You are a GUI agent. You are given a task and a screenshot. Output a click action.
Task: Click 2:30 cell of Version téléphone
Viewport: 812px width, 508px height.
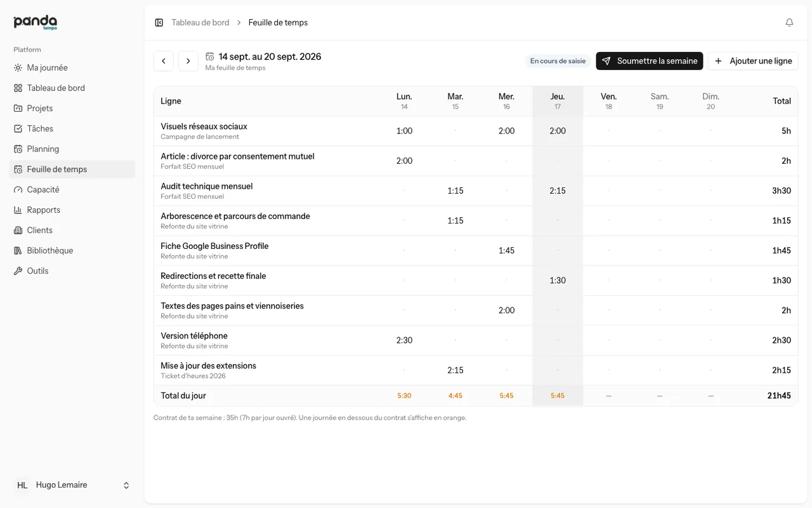pos(404,340)
